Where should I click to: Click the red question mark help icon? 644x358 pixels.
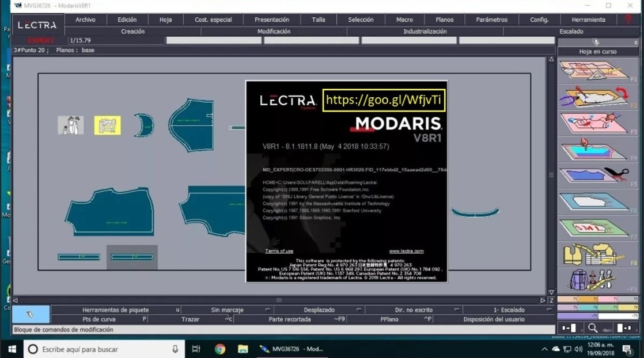[628, 20]
